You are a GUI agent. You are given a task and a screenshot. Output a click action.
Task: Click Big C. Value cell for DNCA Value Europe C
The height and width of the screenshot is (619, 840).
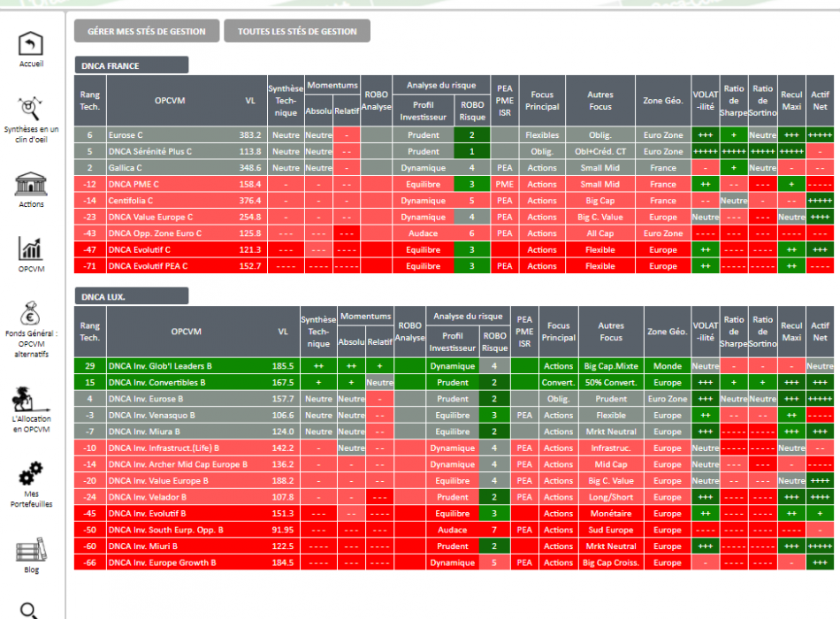click(600, 217)
